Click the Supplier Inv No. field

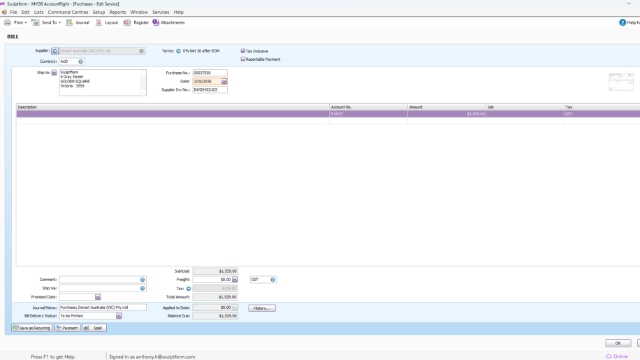pos(210,90)
